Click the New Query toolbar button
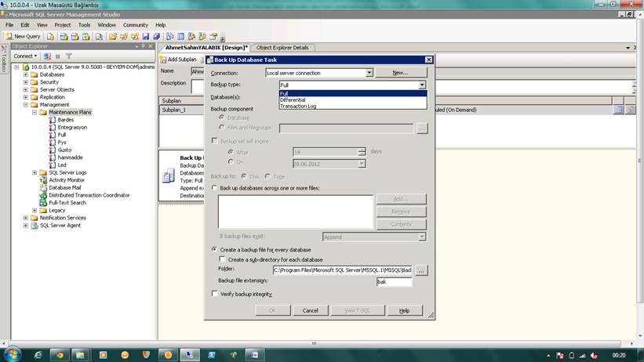Screen dimensions: 644x362 click(23, 37)
